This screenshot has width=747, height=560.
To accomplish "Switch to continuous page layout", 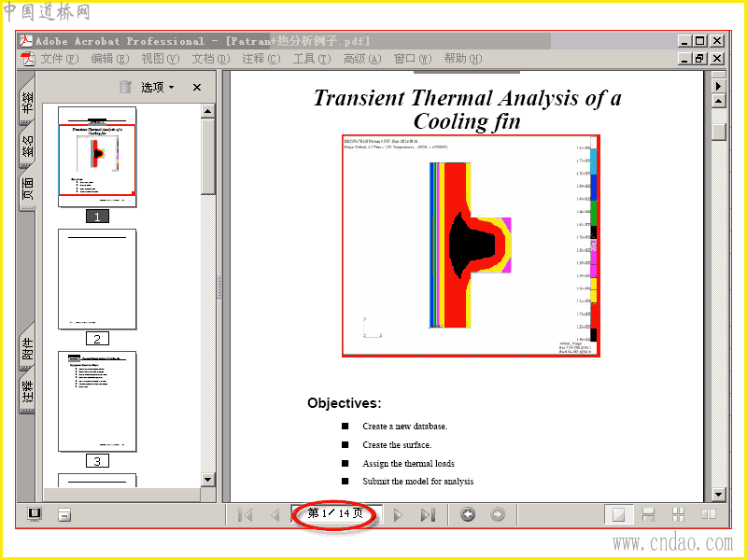I will point(648,514).
